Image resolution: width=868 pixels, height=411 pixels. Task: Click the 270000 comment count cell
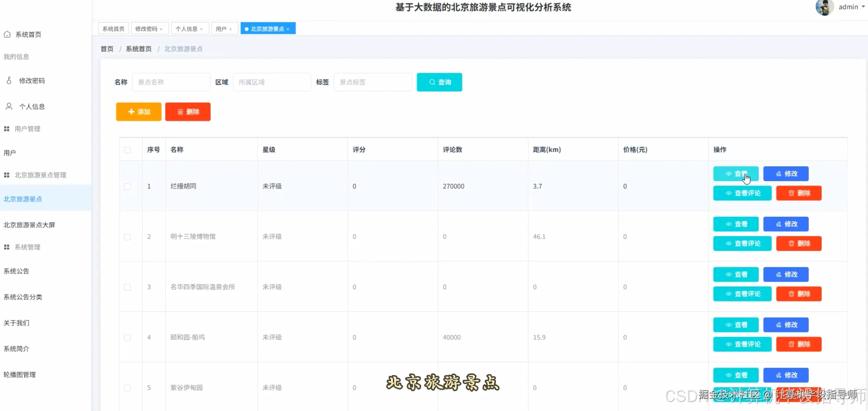click(483, 186)
